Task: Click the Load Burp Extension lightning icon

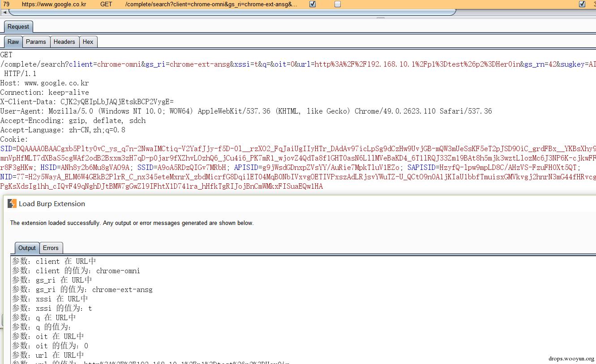Action: point(12,204)
